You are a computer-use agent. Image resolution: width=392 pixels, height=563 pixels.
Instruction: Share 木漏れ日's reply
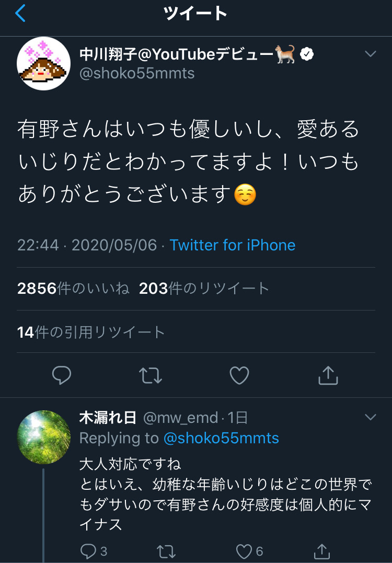coord(322,551)
